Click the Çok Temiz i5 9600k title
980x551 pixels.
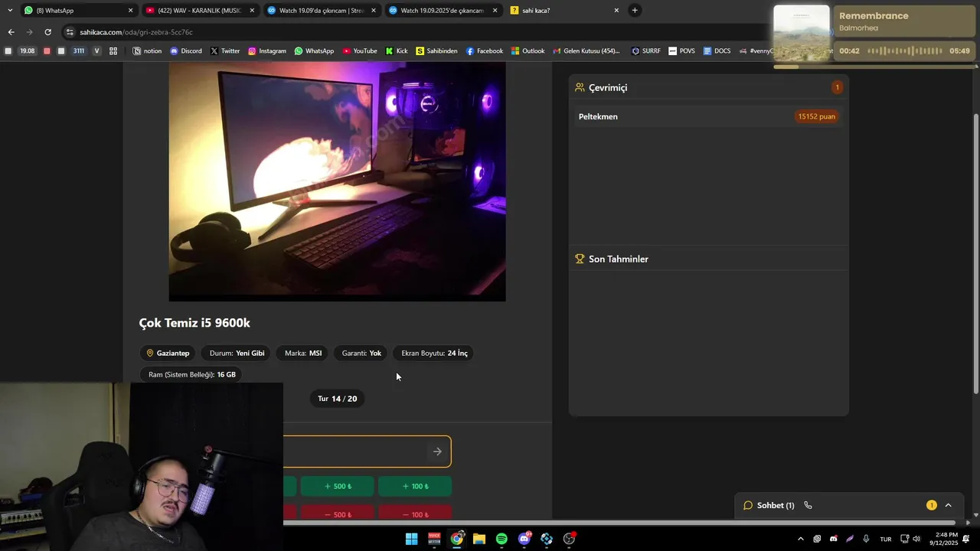tap(194, 323)
